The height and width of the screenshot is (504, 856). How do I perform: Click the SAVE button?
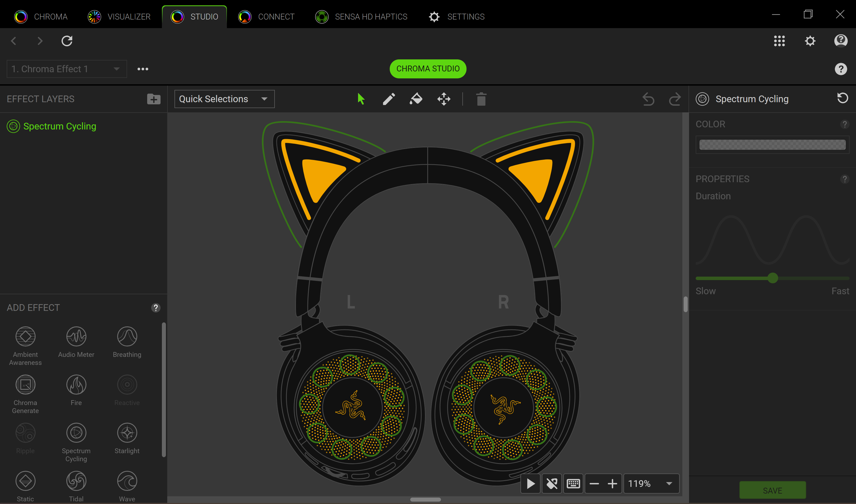pos(773,490)
